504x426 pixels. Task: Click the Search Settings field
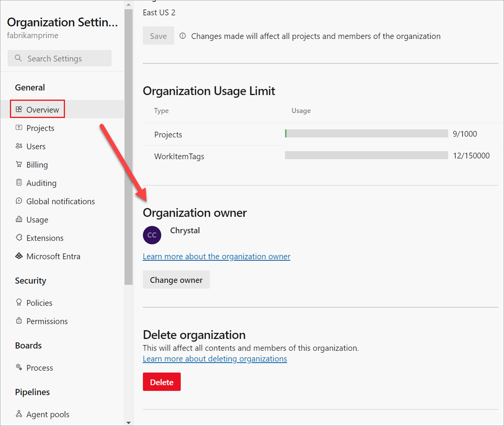(x=60, y=58)
